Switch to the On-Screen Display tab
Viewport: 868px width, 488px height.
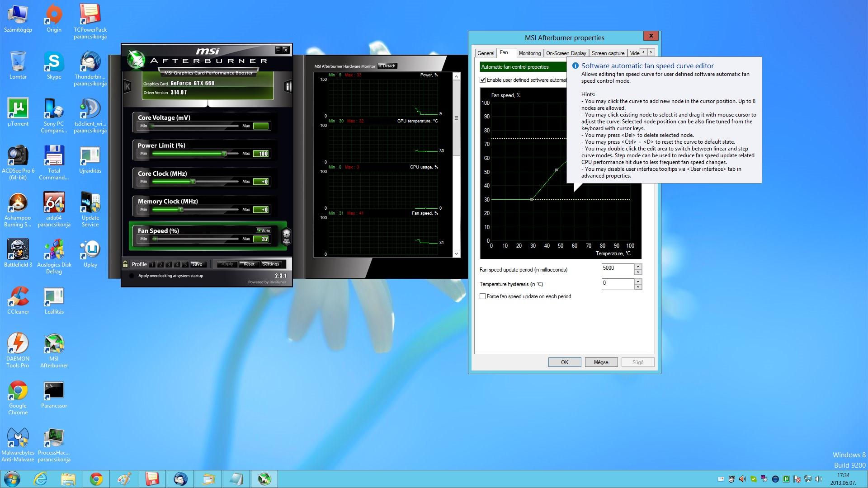coord(566,53)
